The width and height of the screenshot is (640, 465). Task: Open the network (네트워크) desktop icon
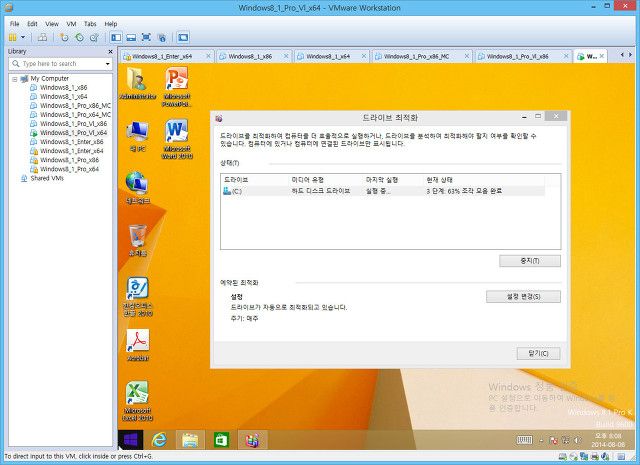click(x=138, y=188)
